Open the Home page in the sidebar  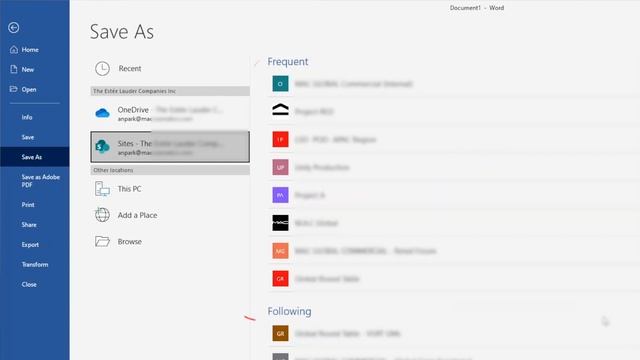click(x=24, y=49)
